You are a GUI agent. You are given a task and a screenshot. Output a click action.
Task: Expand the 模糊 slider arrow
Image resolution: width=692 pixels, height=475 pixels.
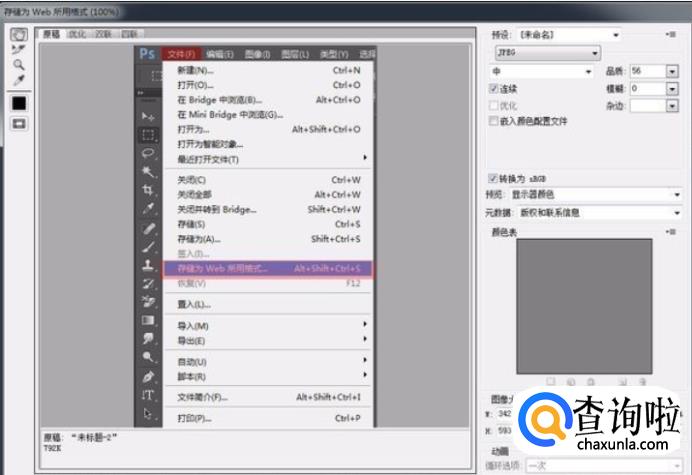click(x=672, y=89)
